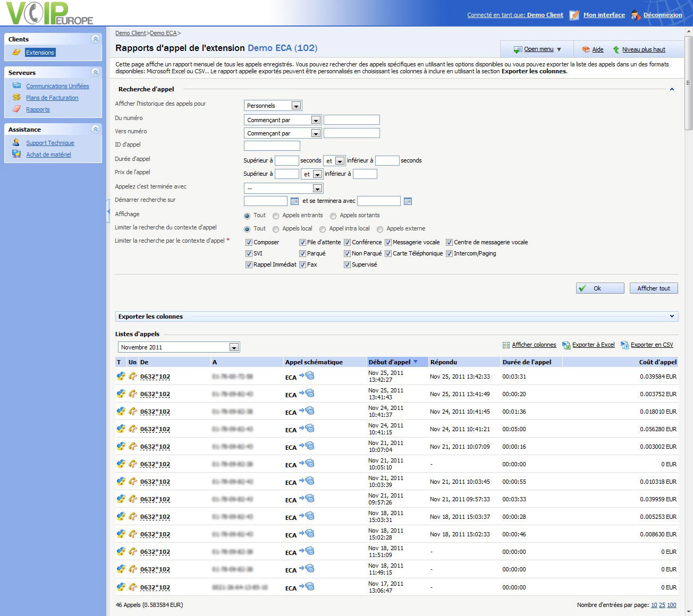
Task: Click the Aide help icon
Action: pos(586,49)
